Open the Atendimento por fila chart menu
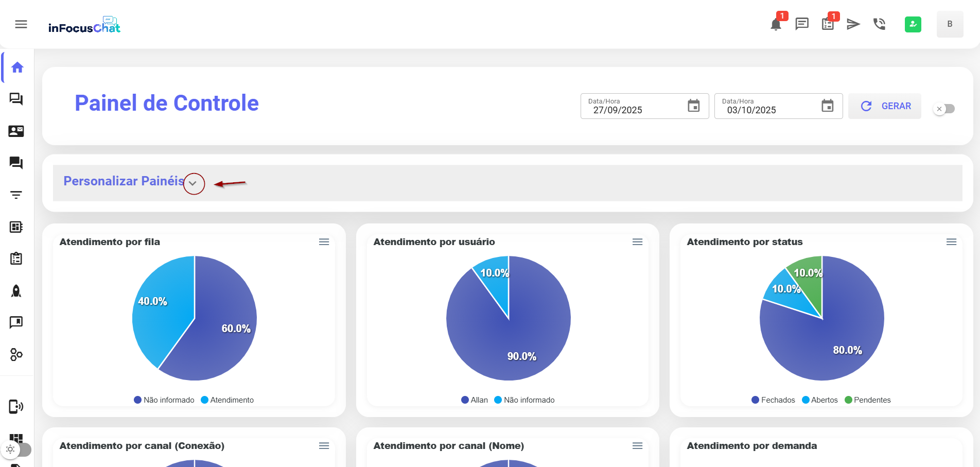 tap(324, 242)
